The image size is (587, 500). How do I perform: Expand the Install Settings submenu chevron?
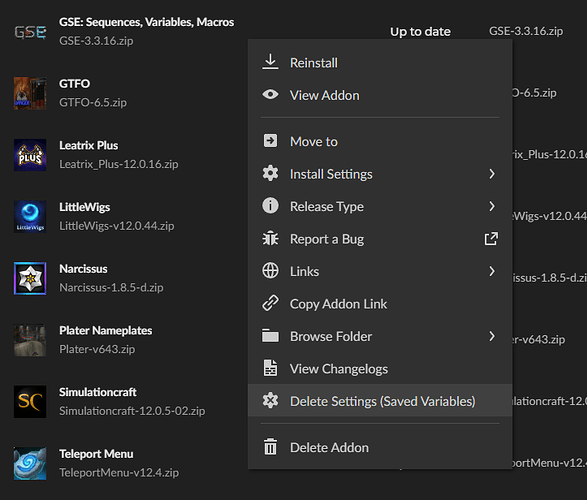(492, 174)
